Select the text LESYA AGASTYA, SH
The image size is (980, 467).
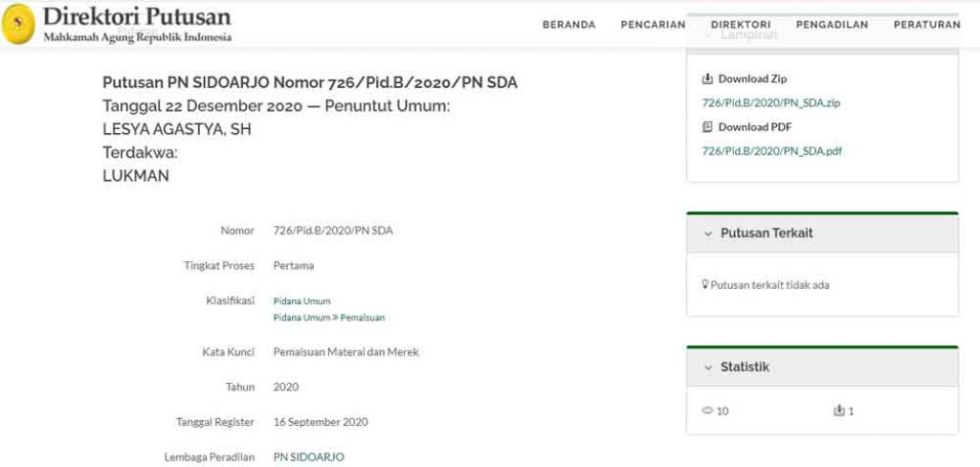[177, 129]
